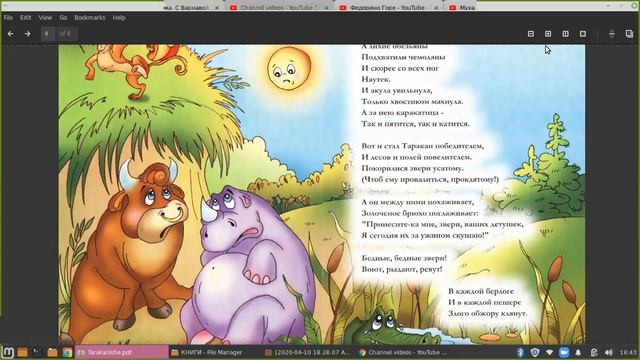This screenshot has height=360, width=640.
Task: Click the volume speaker tray icon
Action: pyautogui.click(x=609, y=352)
